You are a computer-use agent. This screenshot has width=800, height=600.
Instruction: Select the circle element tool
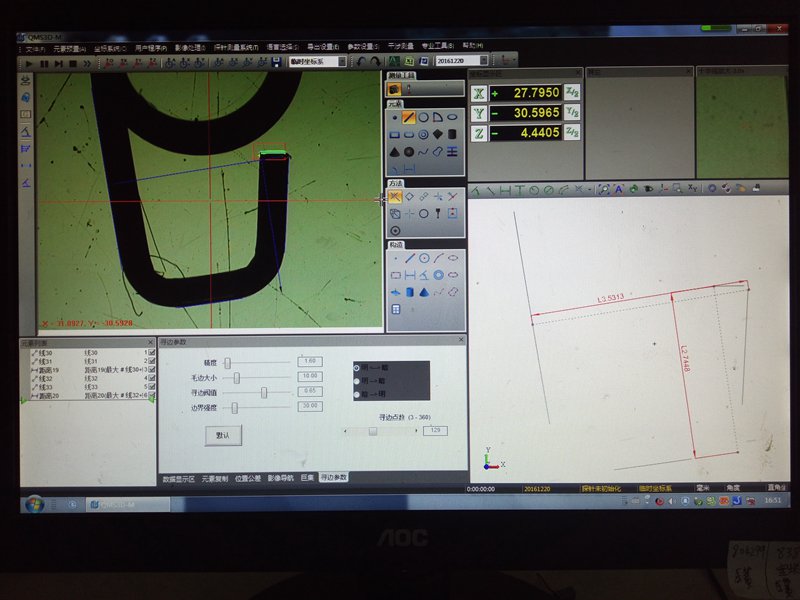pos(423,117)
